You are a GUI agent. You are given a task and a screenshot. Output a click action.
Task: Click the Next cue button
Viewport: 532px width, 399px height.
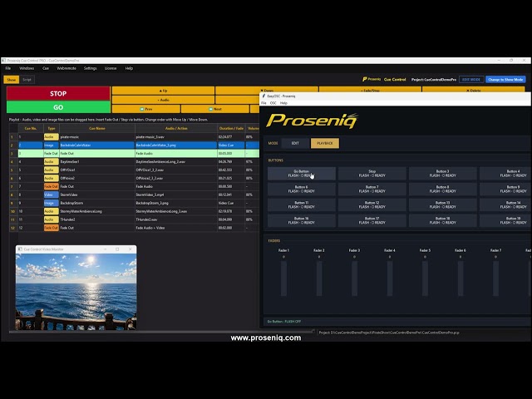[x=215, y=109]
